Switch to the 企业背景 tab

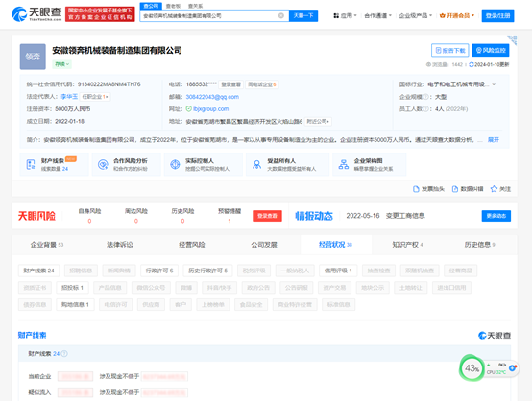coord(47,245)
